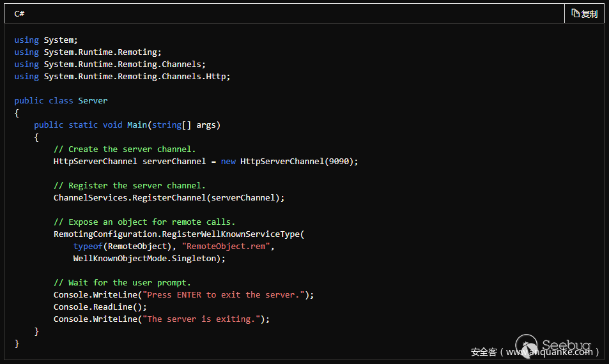Click the copy icon in the code header
This screenshot has width=609, height=364.
(575, 13)
